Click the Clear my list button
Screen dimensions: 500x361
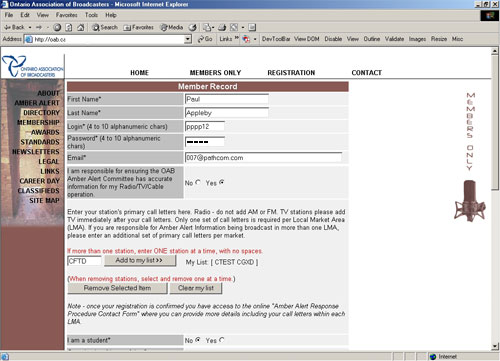tap(196, 288)
